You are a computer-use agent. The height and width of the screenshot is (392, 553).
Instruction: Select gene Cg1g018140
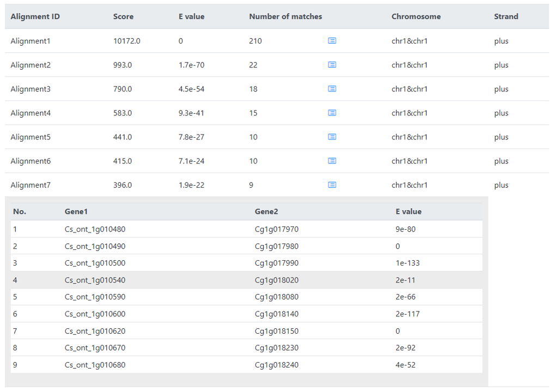[x=277, y=314]
